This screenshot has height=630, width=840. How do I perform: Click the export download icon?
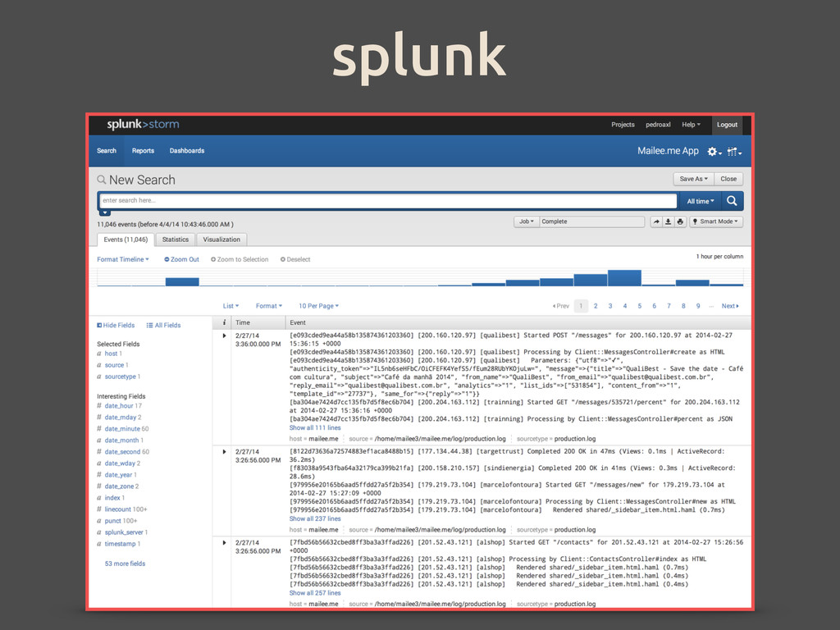668,221
